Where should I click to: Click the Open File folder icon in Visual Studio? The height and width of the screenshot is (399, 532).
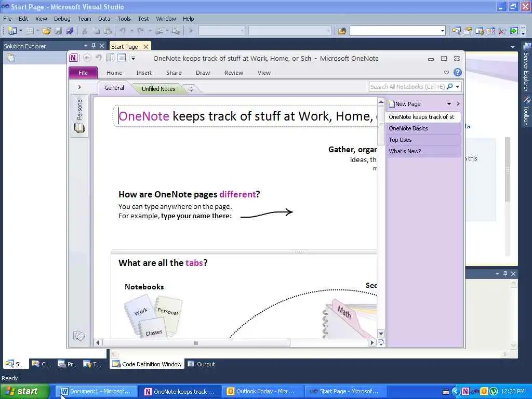point(46,31)
